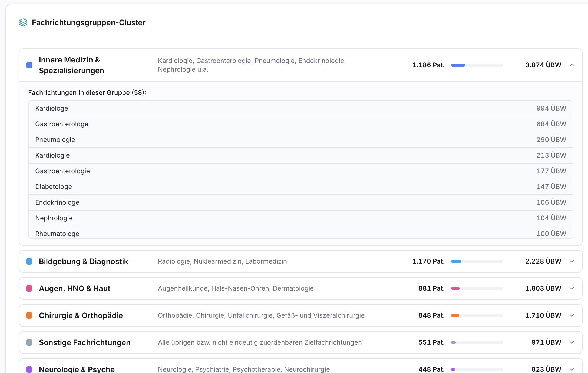Click the 'Radiologie, Nuklearmedizin, Labormedizin' description
The height and width of the screenshot is (373, 588).
[x=222, y=261]
